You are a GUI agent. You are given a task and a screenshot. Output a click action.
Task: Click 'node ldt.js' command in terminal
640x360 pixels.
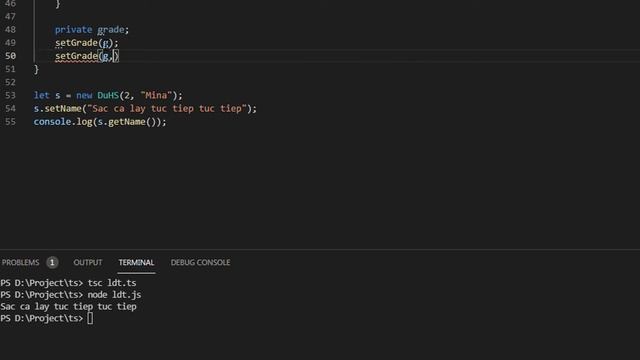tap(114, 295)
